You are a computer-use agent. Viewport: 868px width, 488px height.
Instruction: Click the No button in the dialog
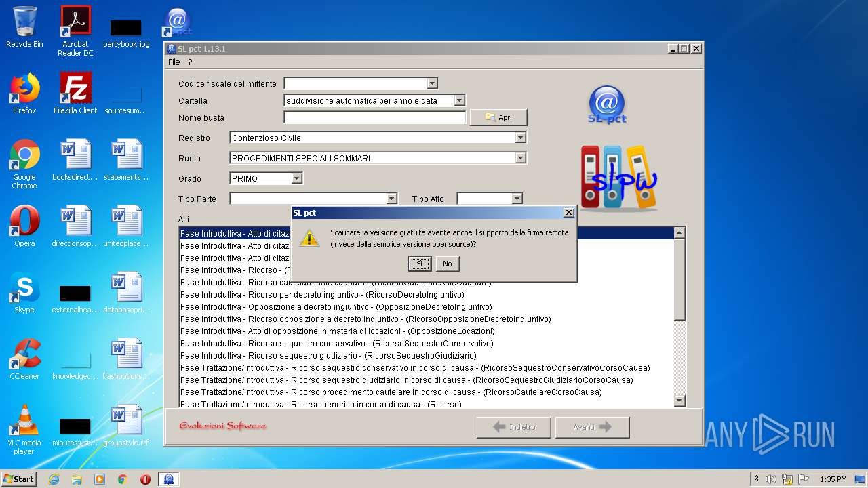point(447,264)
